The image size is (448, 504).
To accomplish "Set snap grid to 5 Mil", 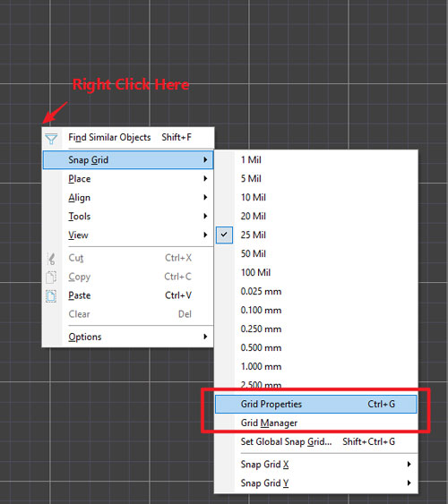I will pos(316,178).
